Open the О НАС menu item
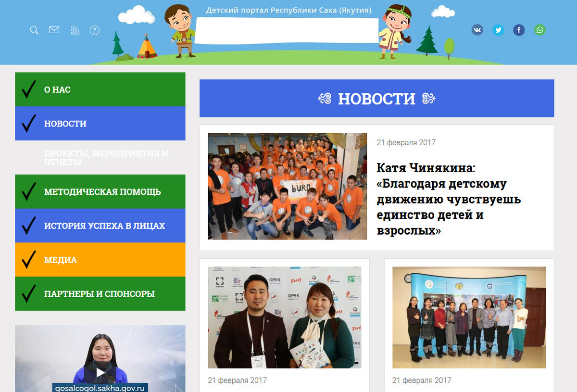Viewport: 577px width, 392px height. pos(100,89)
